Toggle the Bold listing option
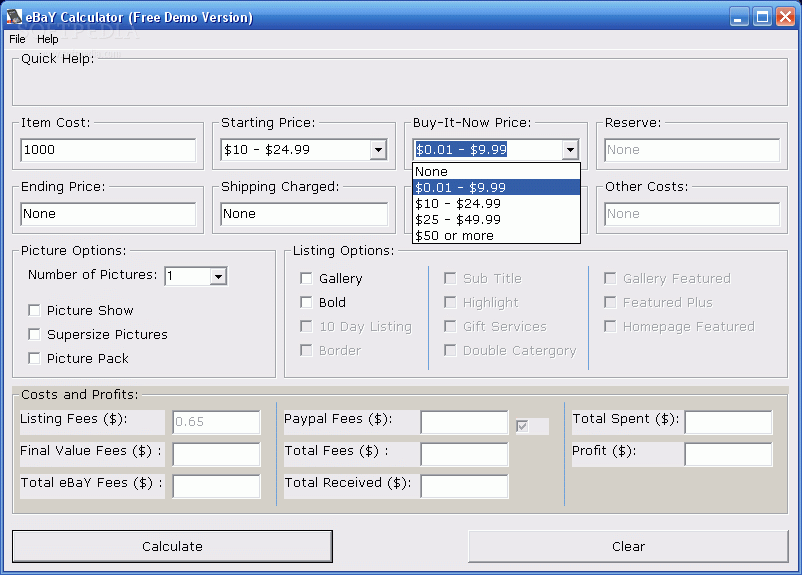The image size is (802, 575). coord(306,302)
